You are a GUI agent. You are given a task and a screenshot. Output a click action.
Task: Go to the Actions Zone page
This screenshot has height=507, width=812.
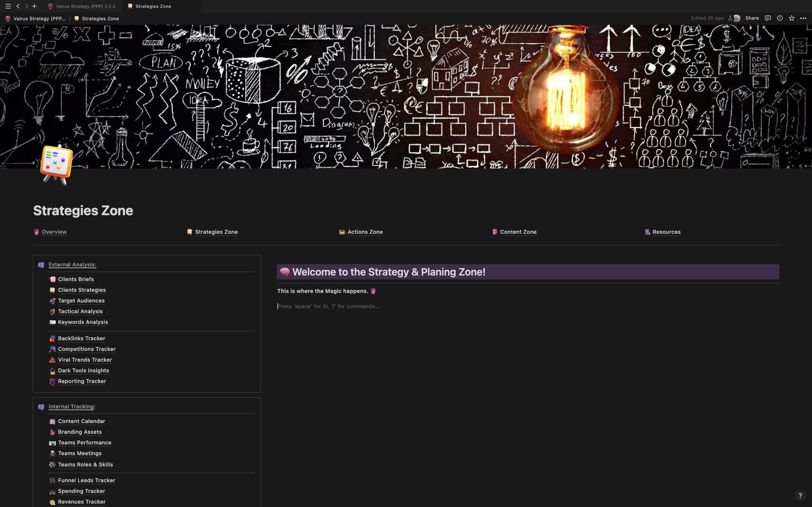[365, 232]
